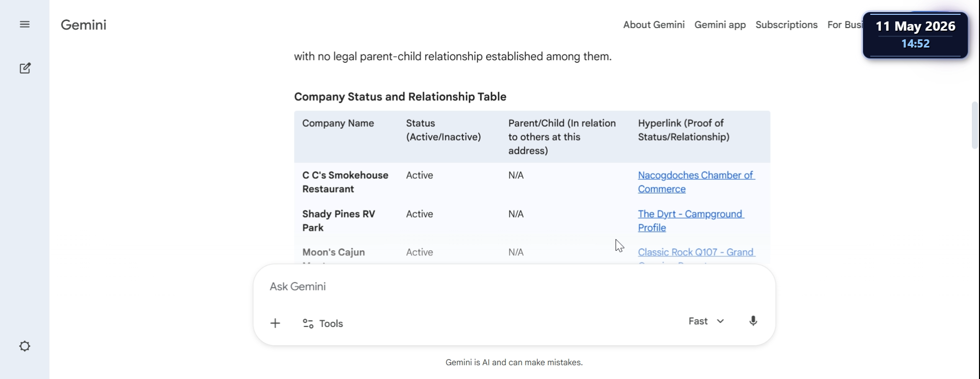Image resolution: width=980 pixels, height=379 pixels.
Task: Click the Gemini logo text
Action: coord(84,25)
